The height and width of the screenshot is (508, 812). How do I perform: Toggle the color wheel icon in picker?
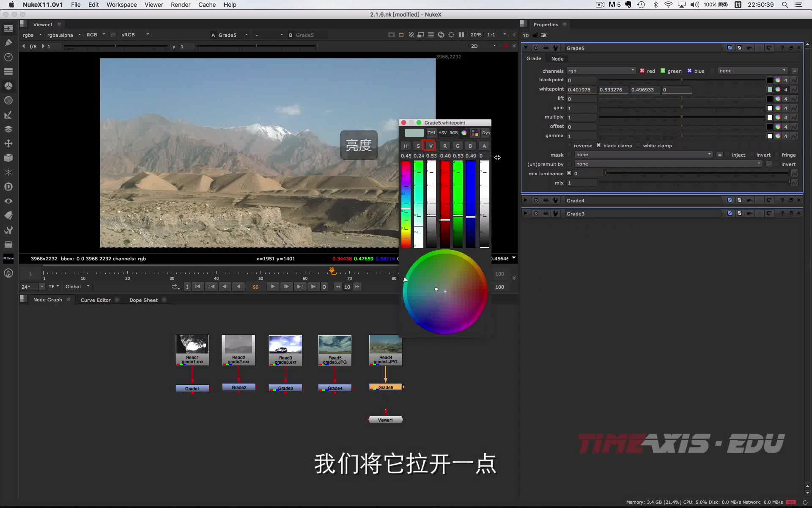464,133
